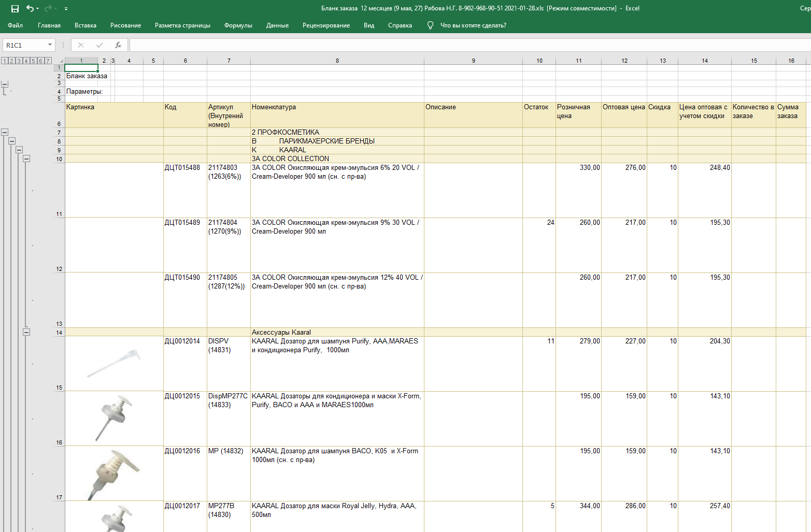The image size is (811, 532).
Task: Show outline level 1 rows
Action: coord(5,61)
